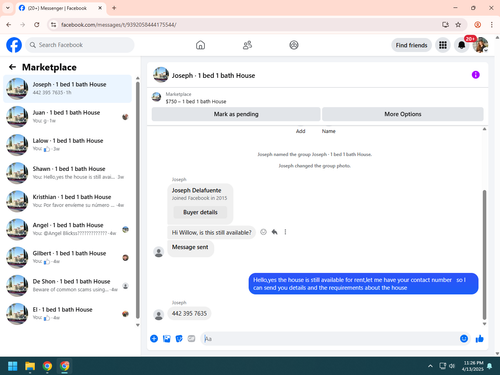The height and width of the screenshot is (375, 500).
Task: Open the volume icon in system tray
Action: 452,366
